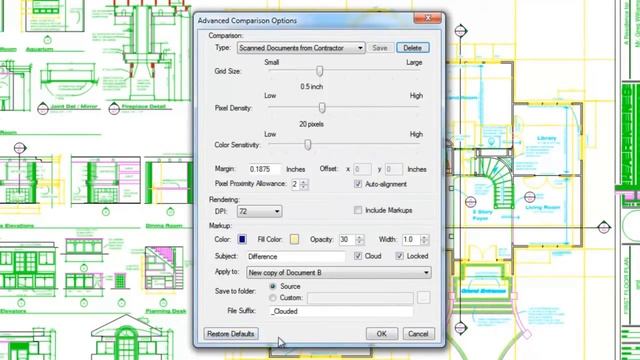This screenshot has width=640, height=360.
Task: Click the Color Sensitivity slider handle
Action: pos(308,144)
